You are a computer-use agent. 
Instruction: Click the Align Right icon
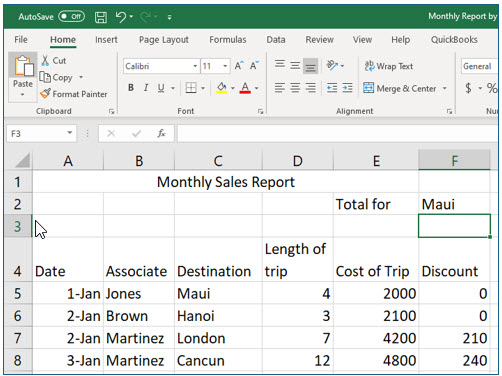[310, 88]
